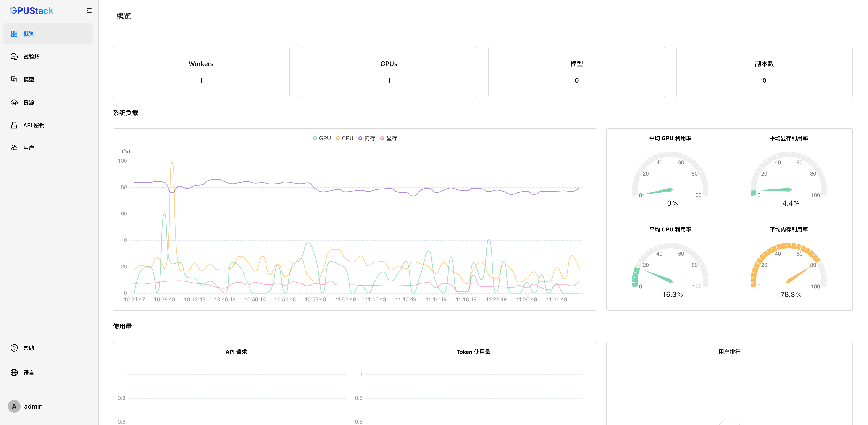
Task: Click the 帮助 help question-mark icon
Action: pos(14,348)
